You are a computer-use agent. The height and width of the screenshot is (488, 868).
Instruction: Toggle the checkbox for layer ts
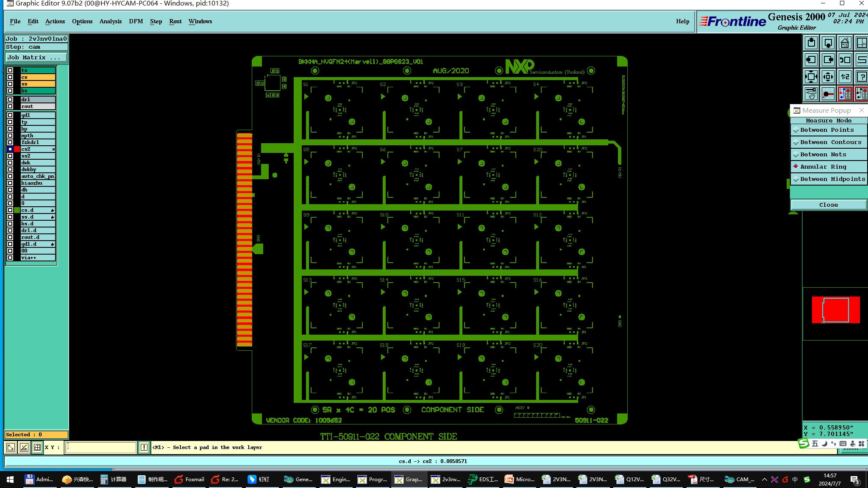[x=10, y=70]
